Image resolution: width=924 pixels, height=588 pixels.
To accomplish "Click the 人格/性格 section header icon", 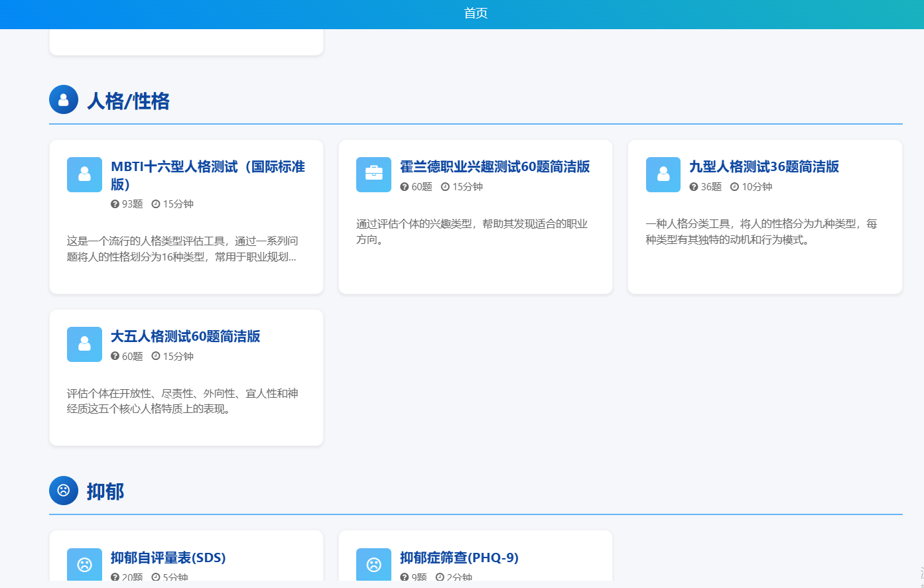I will [63, 99].
